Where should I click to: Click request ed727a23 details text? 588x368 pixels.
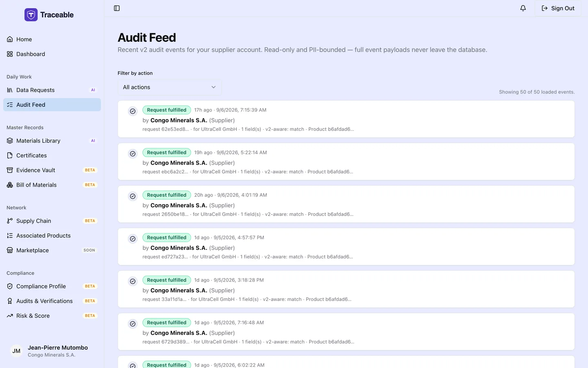click(247, 257)
